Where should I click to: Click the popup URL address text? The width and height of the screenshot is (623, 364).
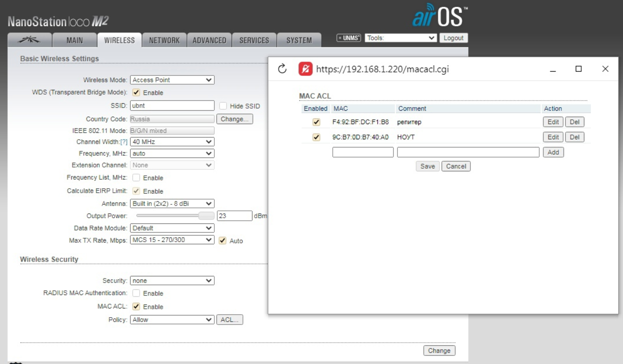coord(382,69)
